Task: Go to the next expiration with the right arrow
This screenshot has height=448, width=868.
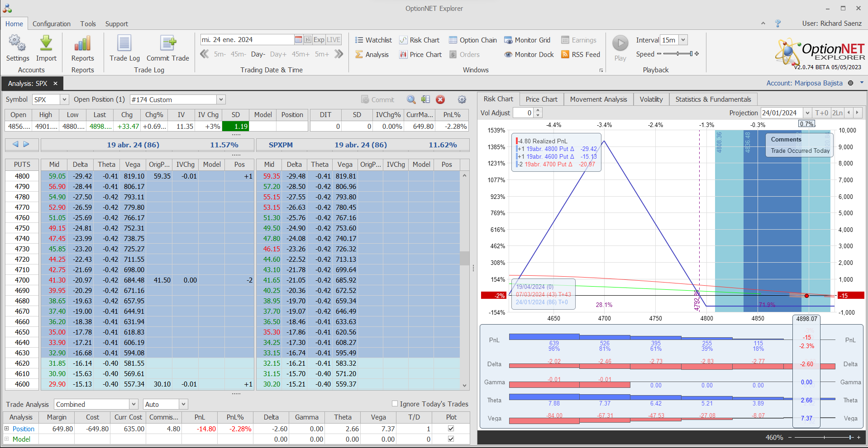Action: (26, 144)
